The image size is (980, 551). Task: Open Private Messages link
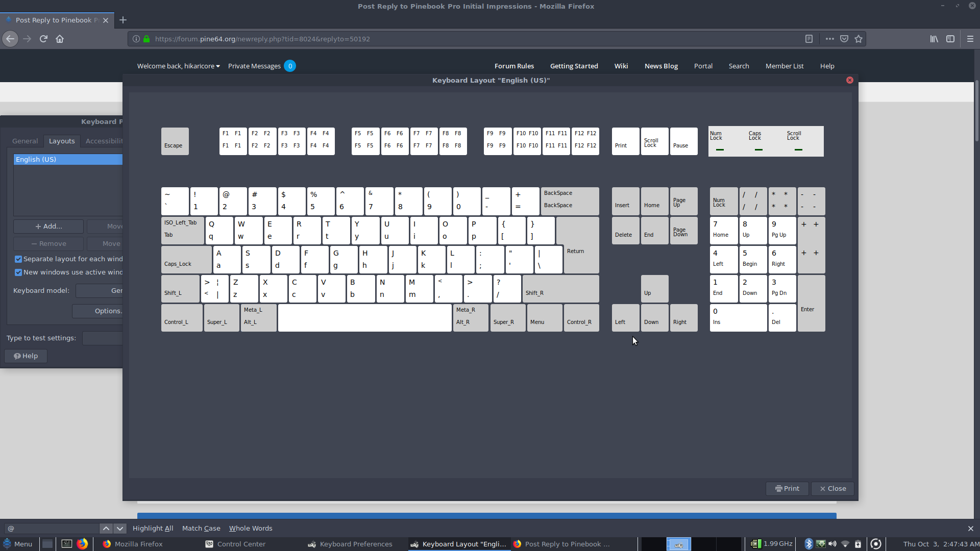(254, 66)
